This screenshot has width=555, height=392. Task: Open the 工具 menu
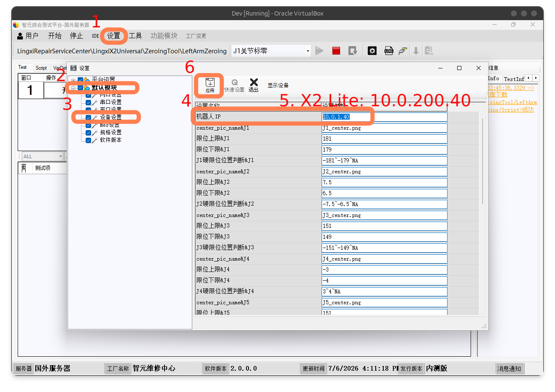135,36
